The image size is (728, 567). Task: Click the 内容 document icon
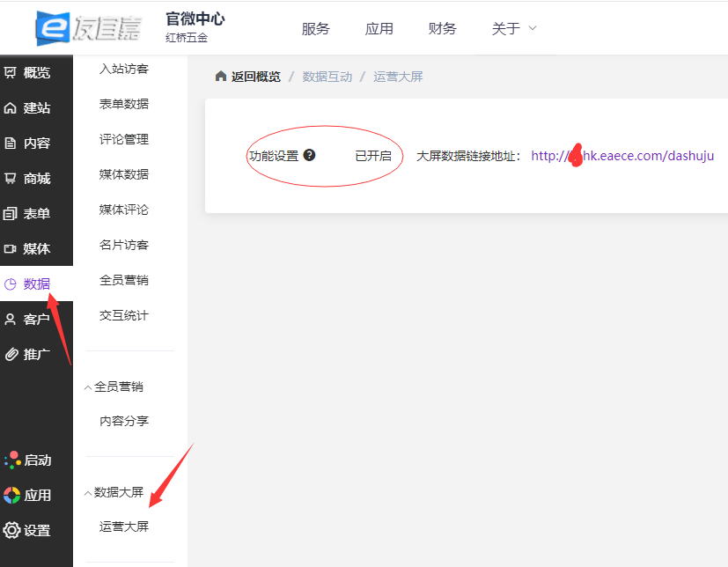(x=10, y=143)
